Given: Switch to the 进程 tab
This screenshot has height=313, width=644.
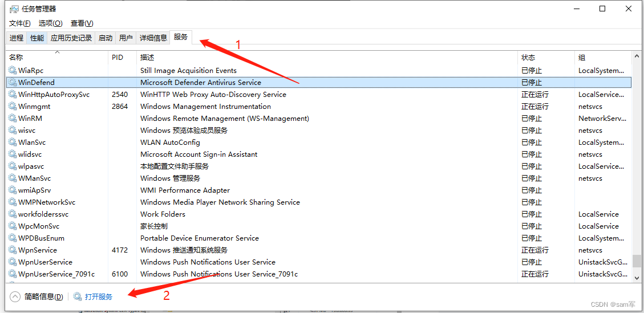Looking at the screenshot, I should click(x=17, y=38).
